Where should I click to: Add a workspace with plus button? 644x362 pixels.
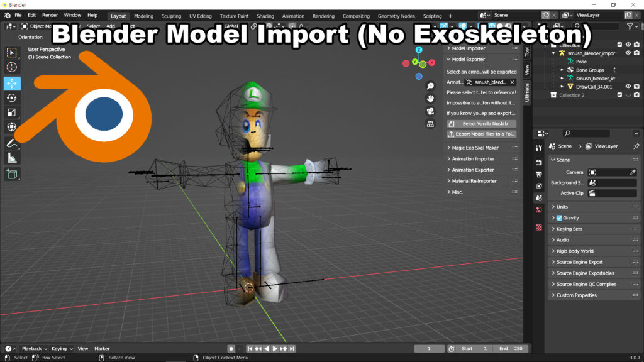(x=450, y=16)
